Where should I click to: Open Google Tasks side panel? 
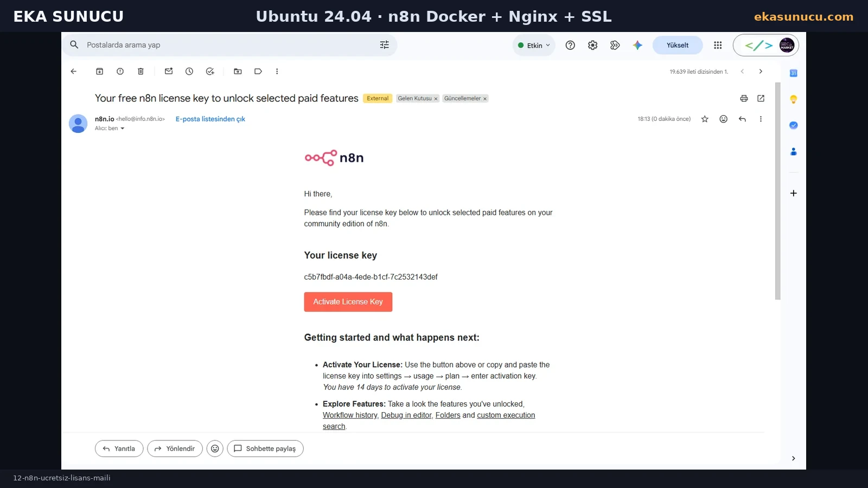[x=794, y=125]
